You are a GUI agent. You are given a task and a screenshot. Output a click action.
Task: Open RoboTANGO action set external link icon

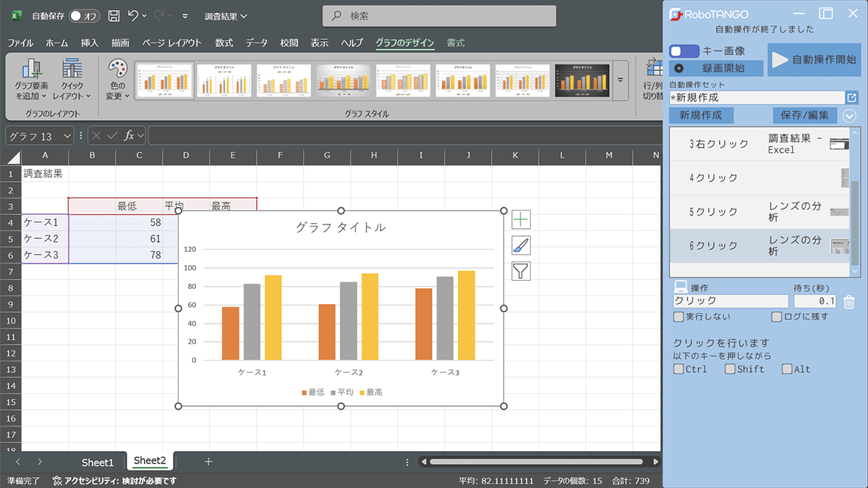(851, 98)
